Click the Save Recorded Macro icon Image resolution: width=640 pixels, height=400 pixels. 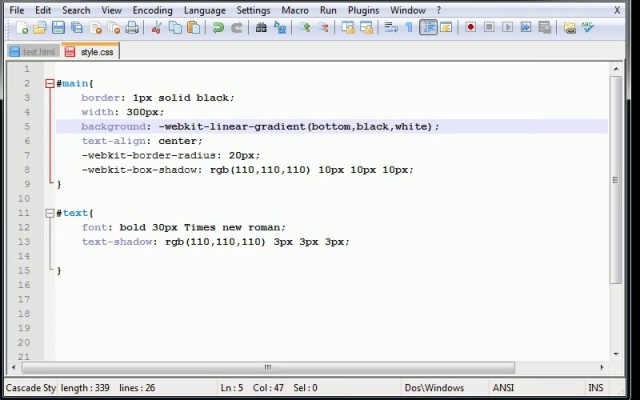click(544, 27)
